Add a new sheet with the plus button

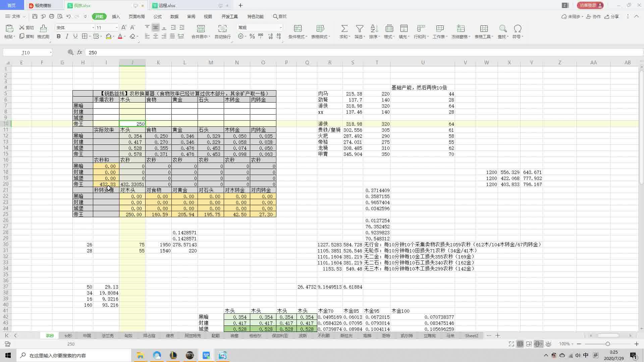(498, 336)
